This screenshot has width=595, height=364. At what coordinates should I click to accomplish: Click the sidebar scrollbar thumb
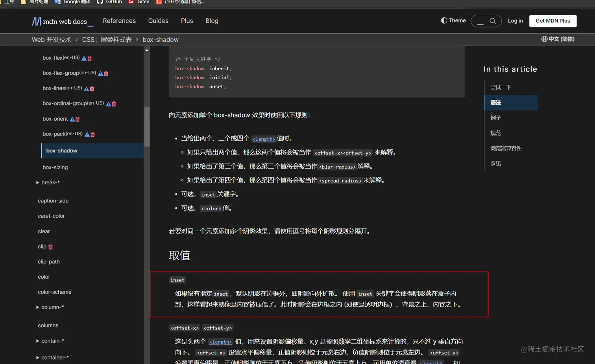click(x=147, y=127)
